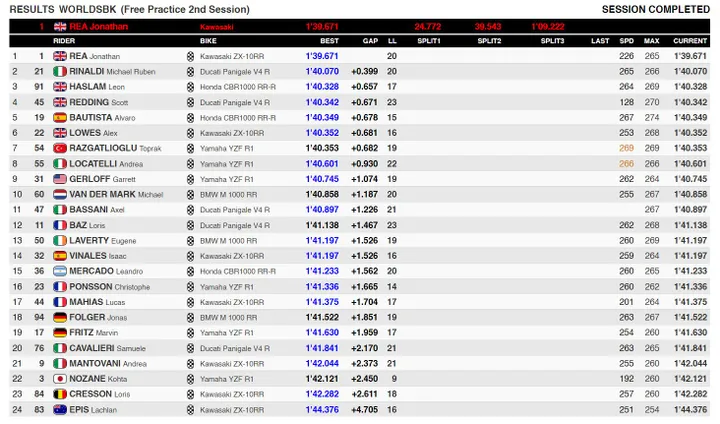Click the SPLIT3 column header

tap(552, 41)
